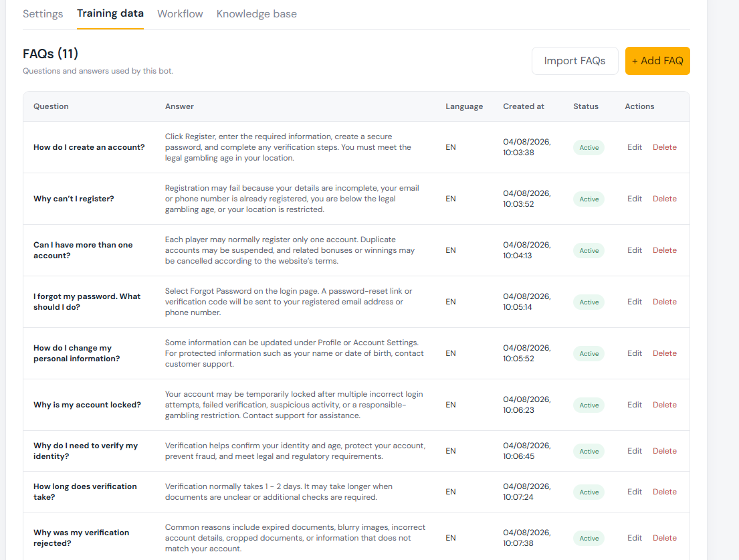Image resolution: width=739 pixels, height=560 pixels.
Task: Click 'How long does verification take?' question
Action: [85, 491]
